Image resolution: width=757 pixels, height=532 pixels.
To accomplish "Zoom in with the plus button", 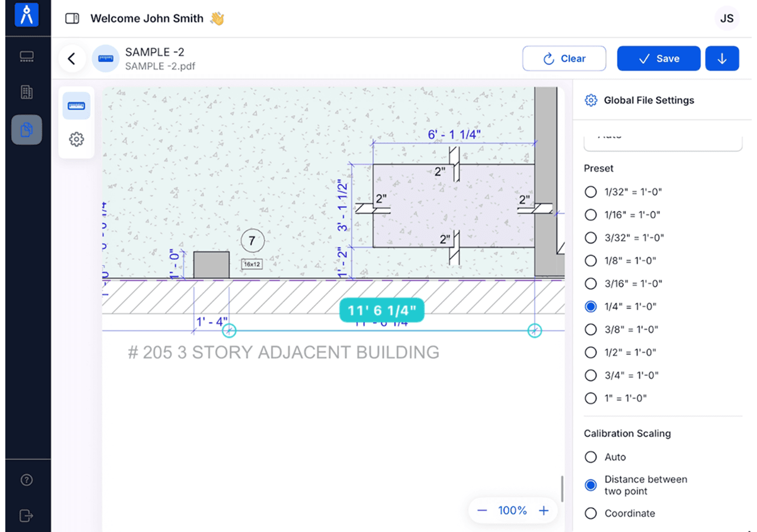I will coord(544,511).
